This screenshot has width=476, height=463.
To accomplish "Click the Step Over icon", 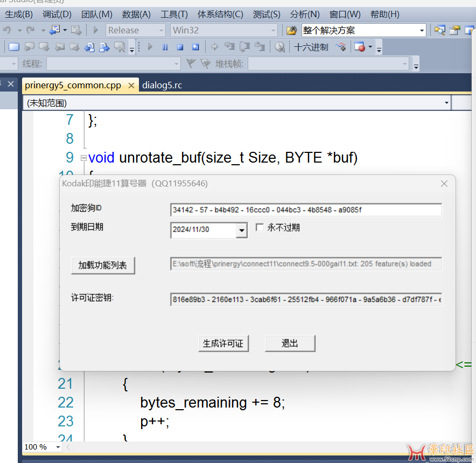I will [244, 46].
